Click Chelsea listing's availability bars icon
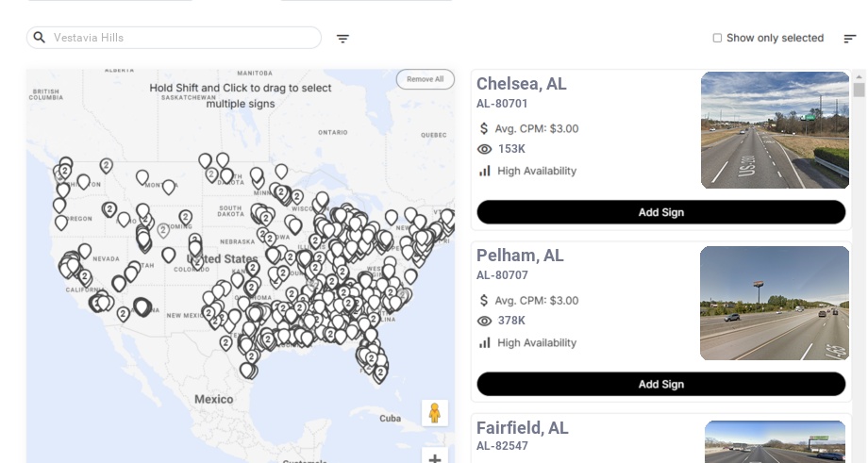The width and height of the screenshot is (868, 463). [x=485, y=171]
